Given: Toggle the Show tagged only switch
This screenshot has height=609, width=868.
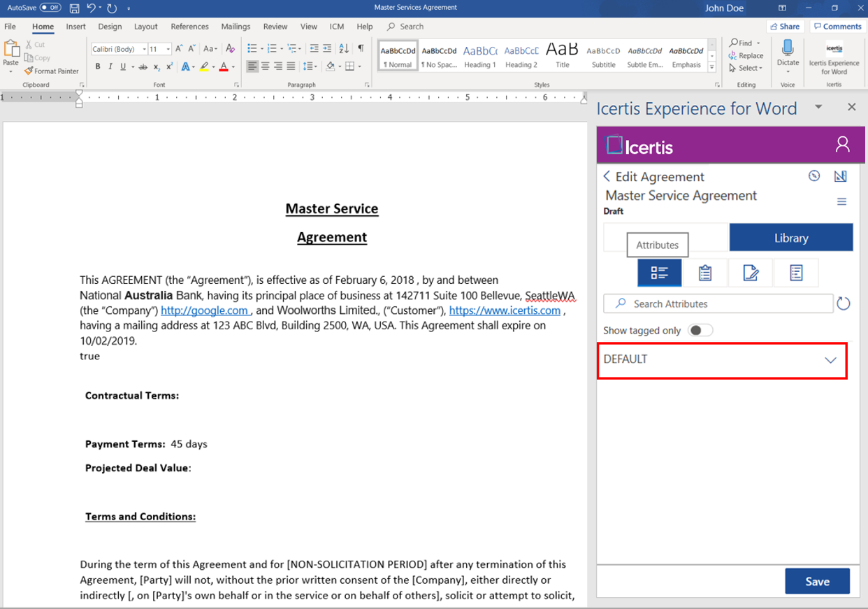Looking at the screenshot, I should tap(700, 330).
